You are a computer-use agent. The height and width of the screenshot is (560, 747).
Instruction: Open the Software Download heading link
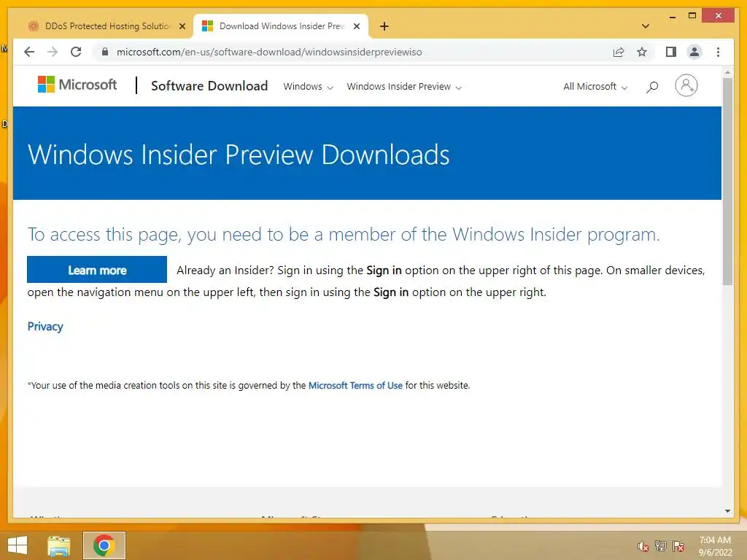pos(209,86)
